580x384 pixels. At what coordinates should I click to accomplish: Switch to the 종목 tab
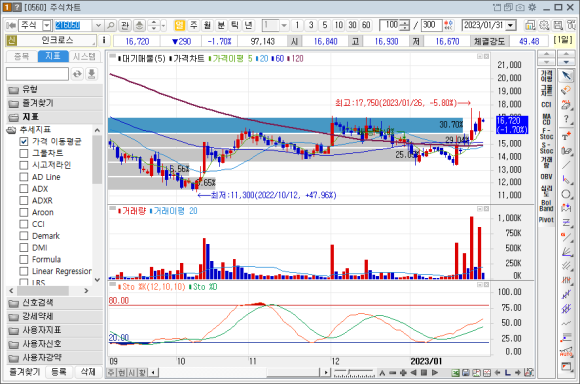click(22, 56)
